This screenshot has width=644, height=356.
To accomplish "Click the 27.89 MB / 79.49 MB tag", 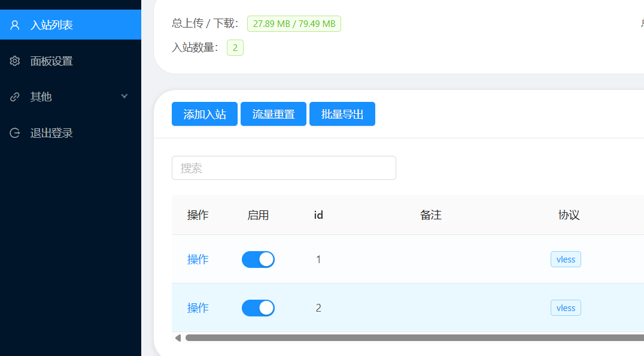I will tap(294, 24).
